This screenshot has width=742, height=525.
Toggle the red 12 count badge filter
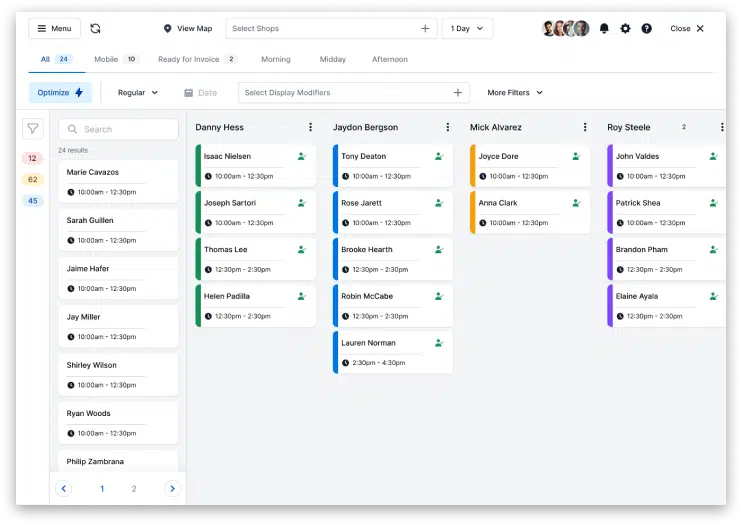[33, 158]
